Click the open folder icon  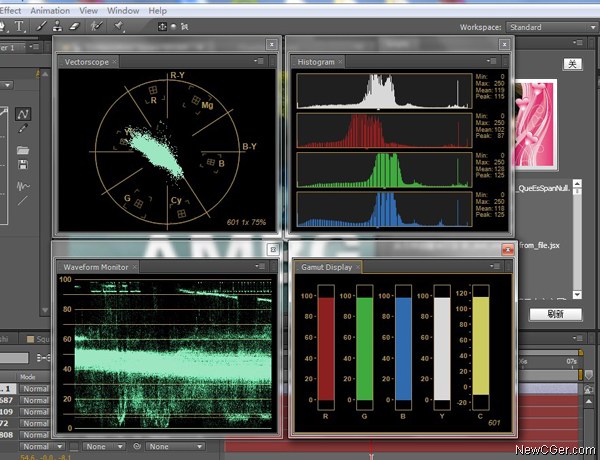[x=23, y=150]
